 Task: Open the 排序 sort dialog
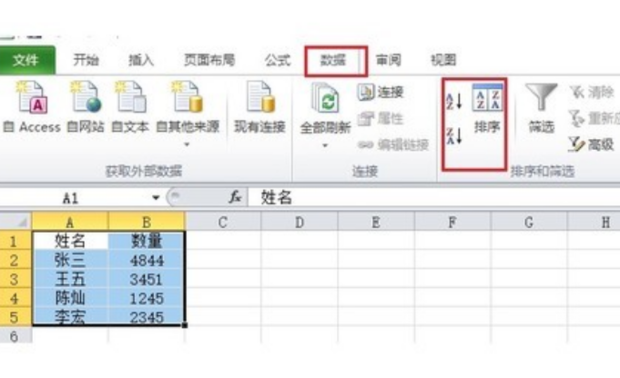(x=487, y=109)
